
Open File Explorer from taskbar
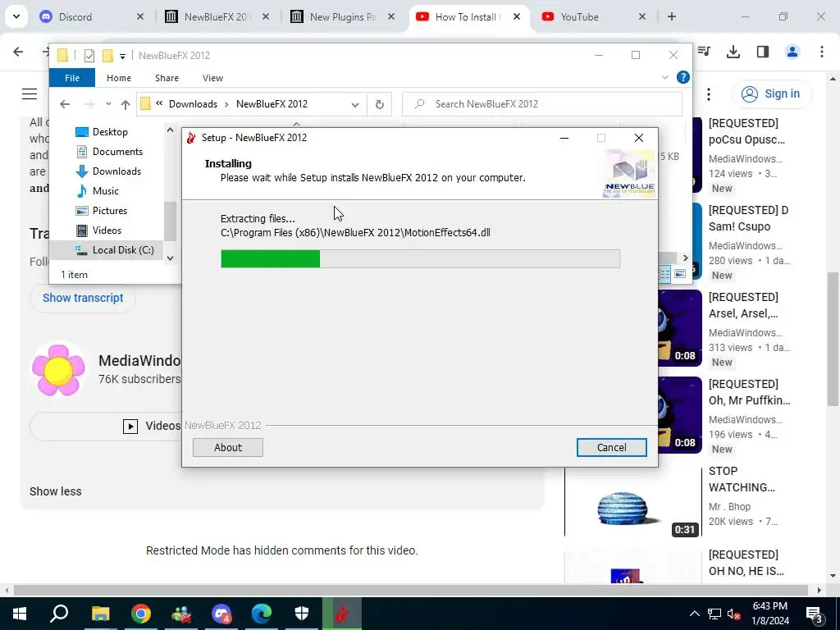pos(100,614)
